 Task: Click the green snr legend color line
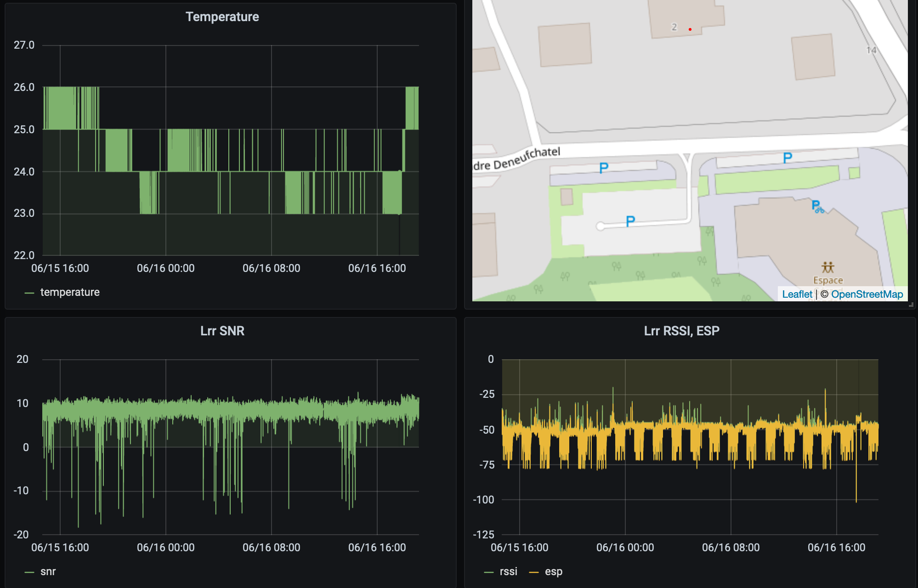[29, 572]
